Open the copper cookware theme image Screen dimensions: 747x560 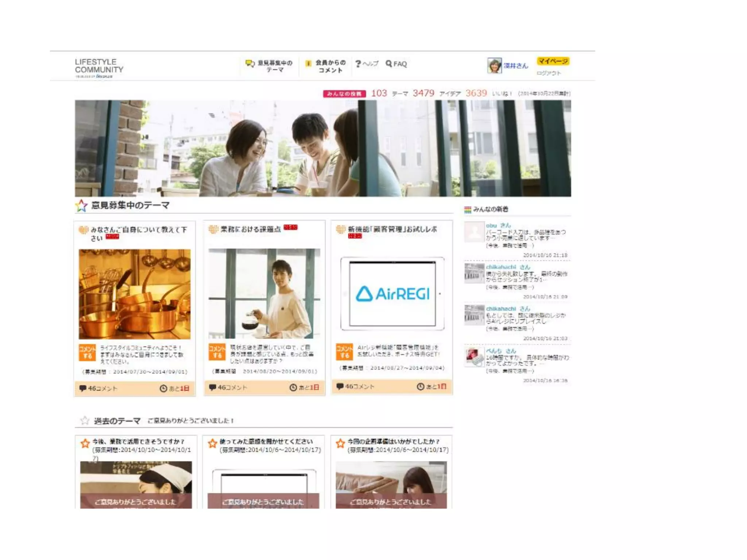point(134,294)
